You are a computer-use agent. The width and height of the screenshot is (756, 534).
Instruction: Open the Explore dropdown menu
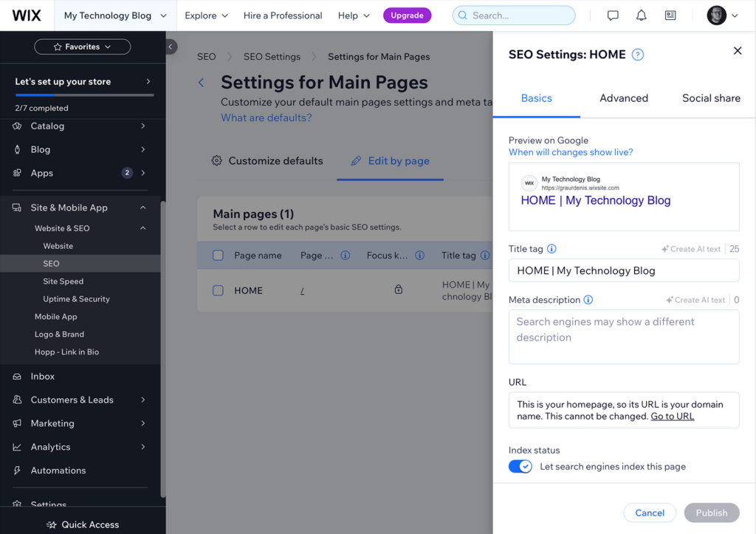tap(207, 16)
